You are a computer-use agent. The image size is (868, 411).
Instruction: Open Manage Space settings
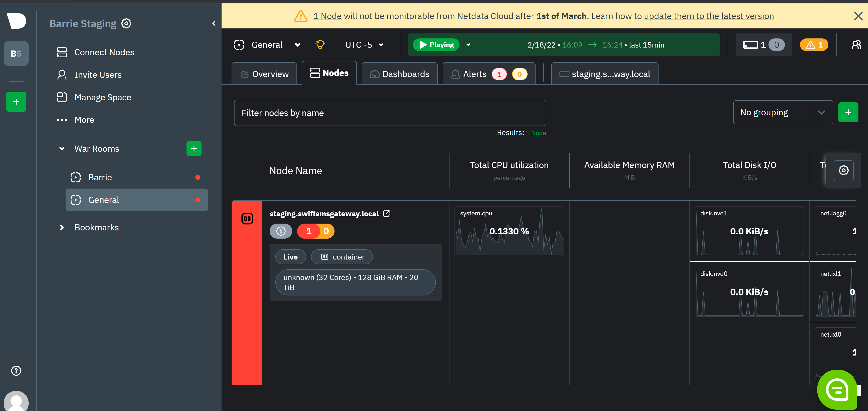[x=103, y=97]
